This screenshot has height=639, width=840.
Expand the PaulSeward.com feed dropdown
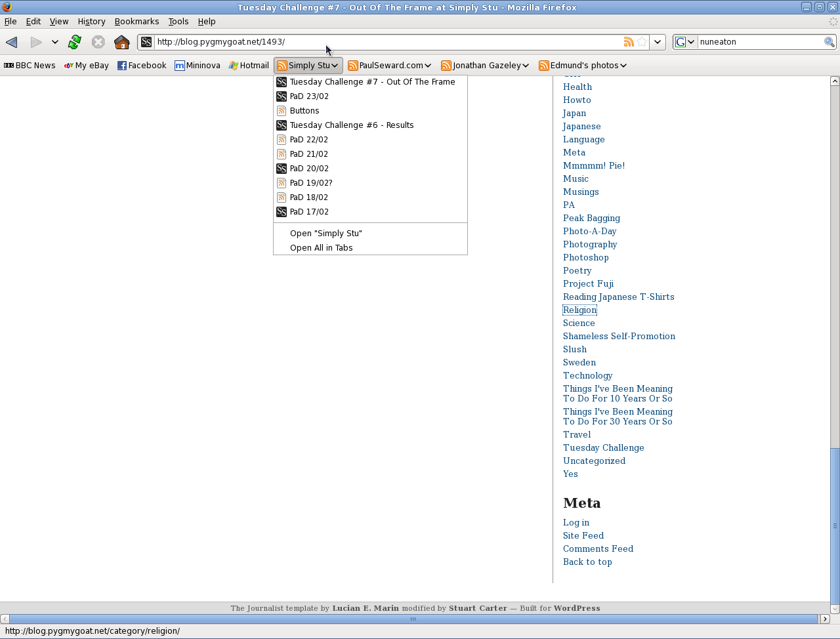pyautogui.click(x=390, y=66)
